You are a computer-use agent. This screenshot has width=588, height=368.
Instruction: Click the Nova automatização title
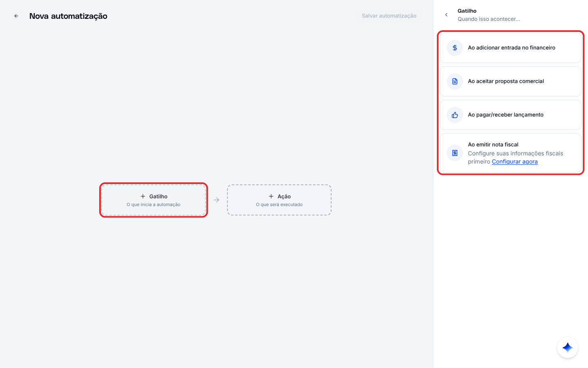tap(68, 16)
